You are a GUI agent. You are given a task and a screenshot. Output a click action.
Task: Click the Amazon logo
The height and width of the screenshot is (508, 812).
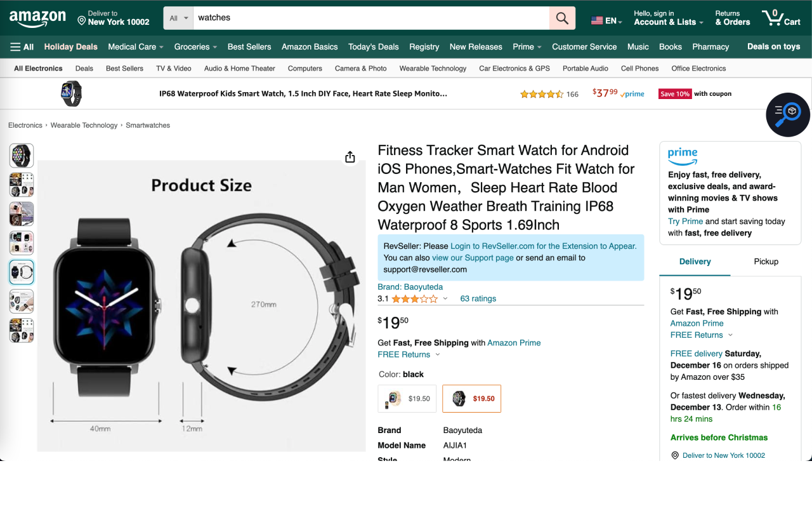[x=37, y=18]
